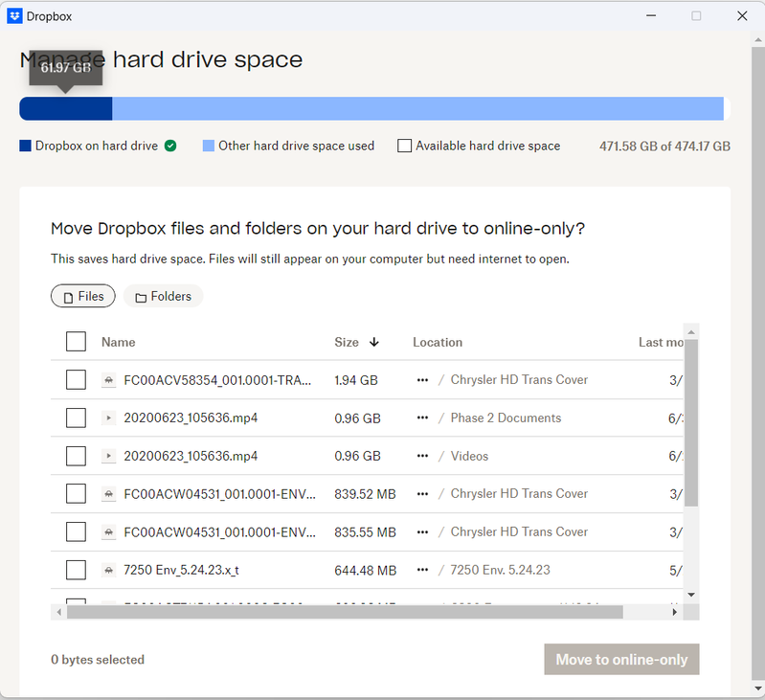The width and height of the screenshot is (765, 700).
Task: Select checkbox for the 1.94 GB file
Action: tap(76, 380)
